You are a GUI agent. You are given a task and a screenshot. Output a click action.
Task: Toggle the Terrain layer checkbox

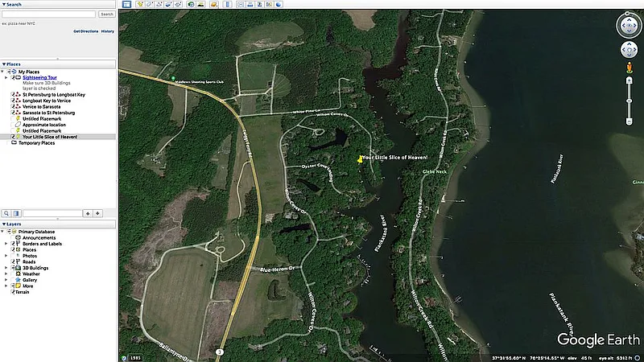click(x=14, y=291)
